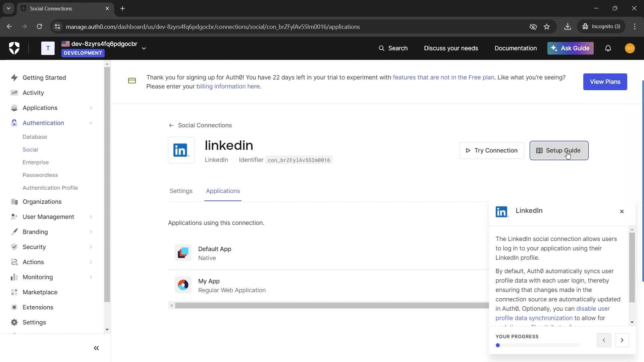The width and height of the screenshot is (644, 362).
Task: Click the billing card icon in banner
Action: tap(132, 81)
